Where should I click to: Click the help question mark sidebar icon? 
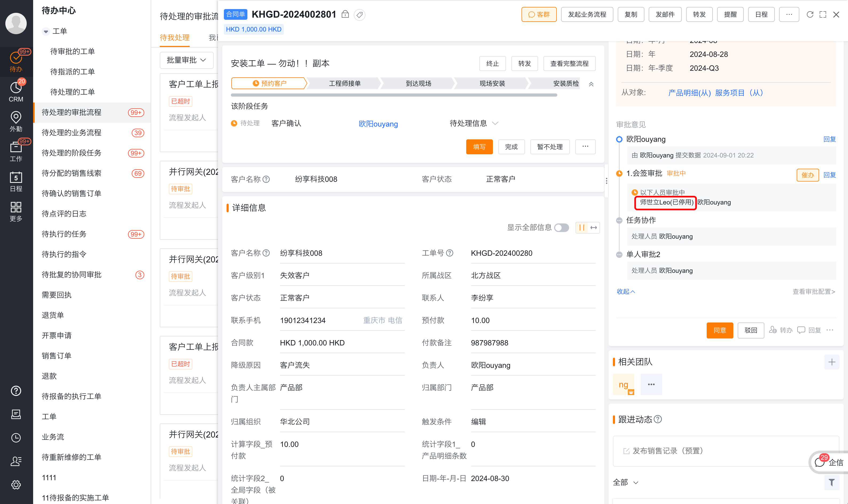point(16,391)
